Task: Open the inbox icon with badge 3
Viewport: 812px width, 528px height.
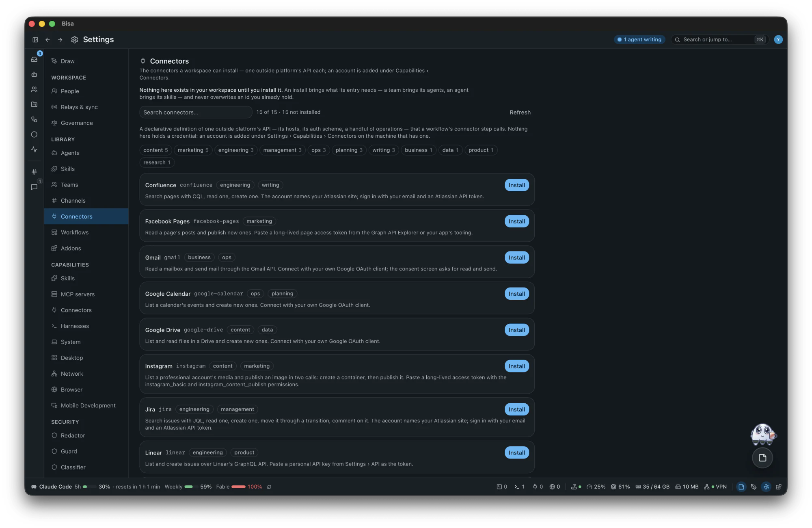Action: pos(35,59)
